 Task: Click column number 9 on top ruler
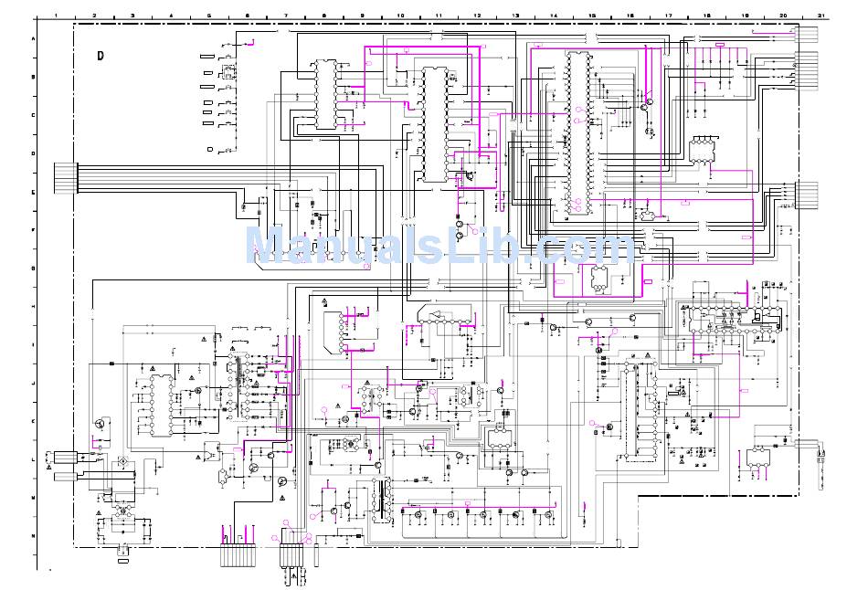click(x=362, y=16)
